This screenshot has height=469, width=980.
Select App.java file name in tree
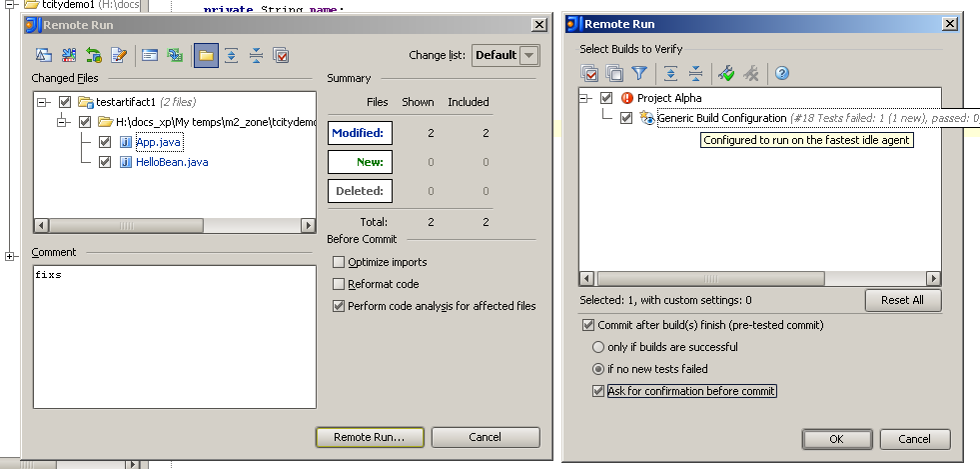point(158,143)
